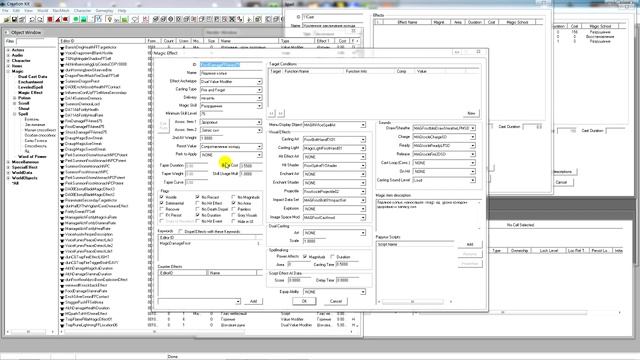Click the magic effect ID input field
The height and width of the screenshot is (360, 640).
tap(231, 65)
